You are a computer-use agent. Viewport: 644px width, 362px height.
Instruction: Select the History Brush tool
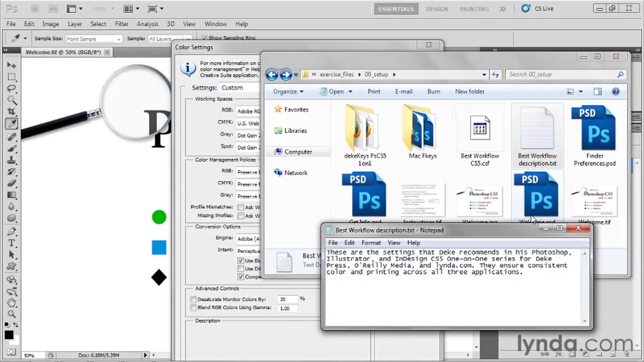pyautogui.click(x=12, y=172)
